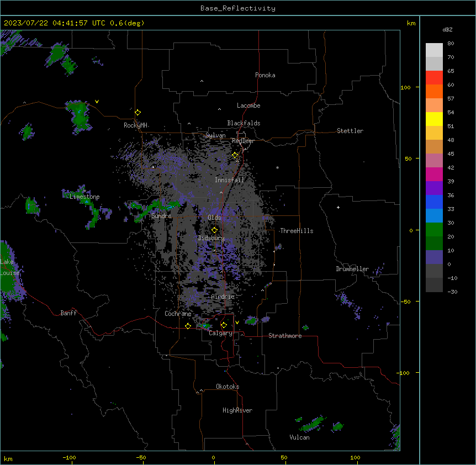Click the yellow diamond marker above RockyMH
The width and height of the screenshot is (476, 465).
[137, 113]
